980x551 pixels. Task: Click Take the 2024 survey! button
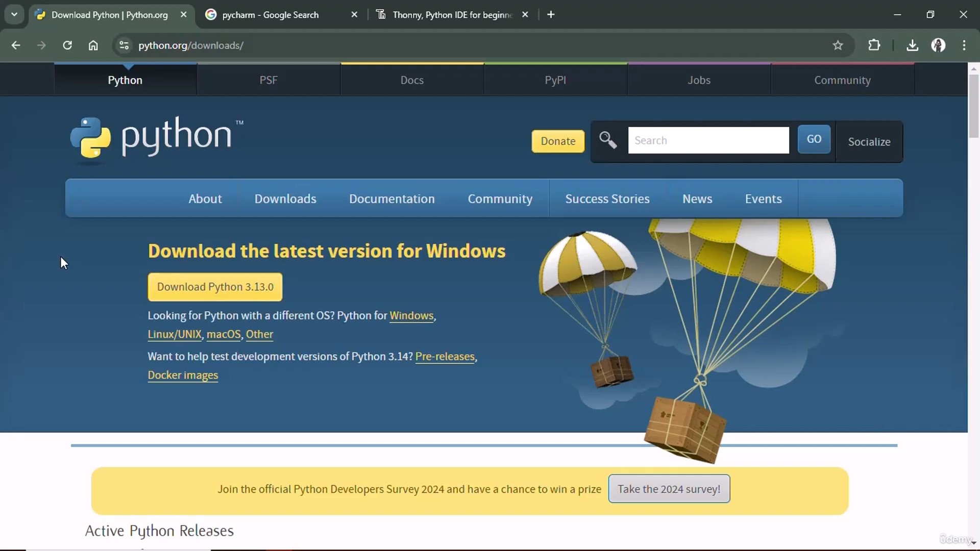[x=669, y=489]
